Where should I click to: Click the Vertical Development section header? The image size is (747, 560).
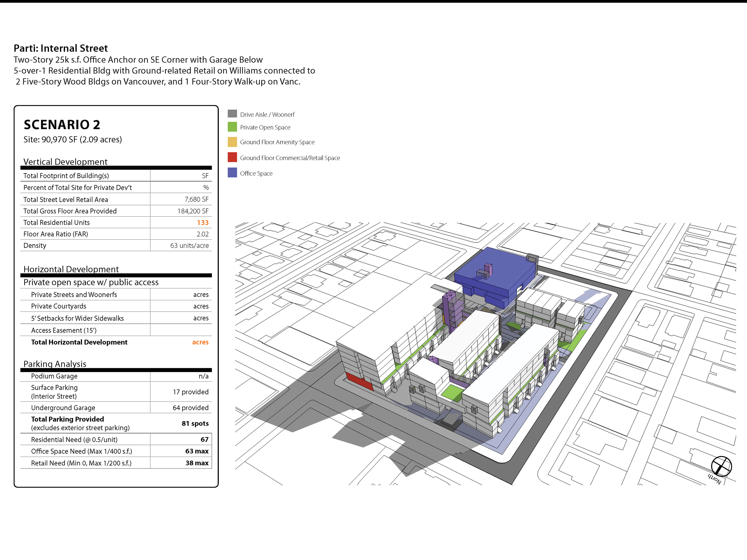coord(65,162)
